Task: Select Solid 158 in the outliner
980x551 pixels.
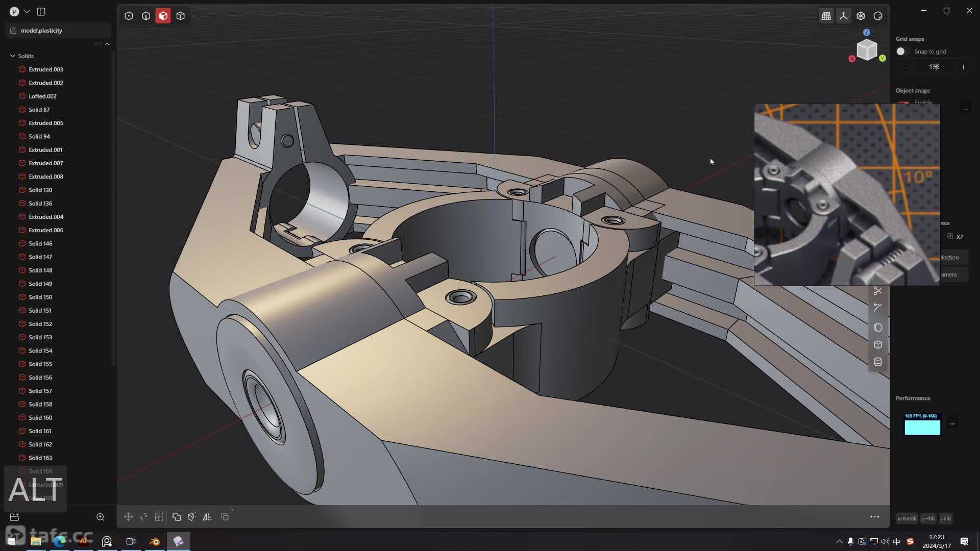Action: [40, 405]
